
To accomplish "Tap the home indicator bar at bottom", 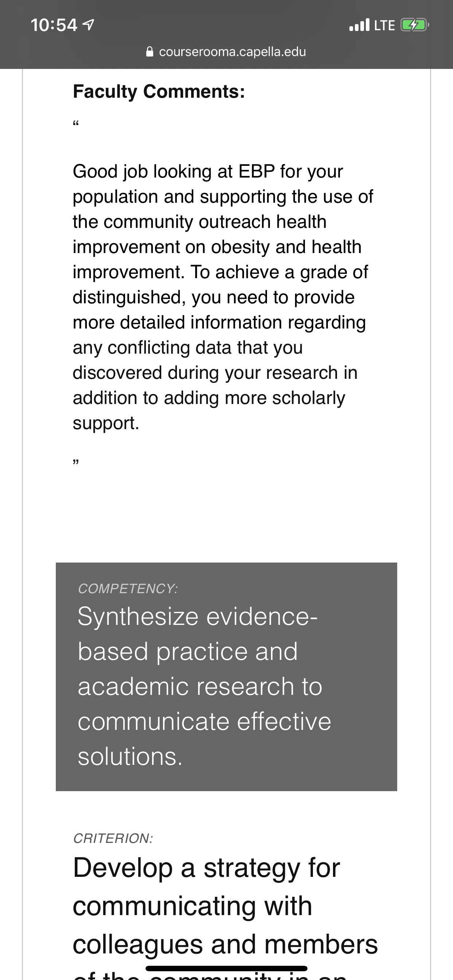I will (226, 968).
